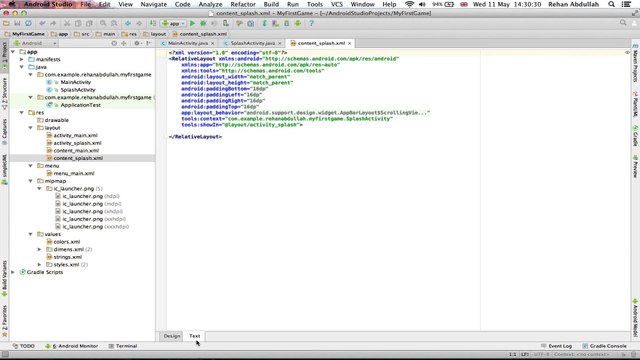Click the Search Everywhere magnifier icon

(x=623, y=23)
